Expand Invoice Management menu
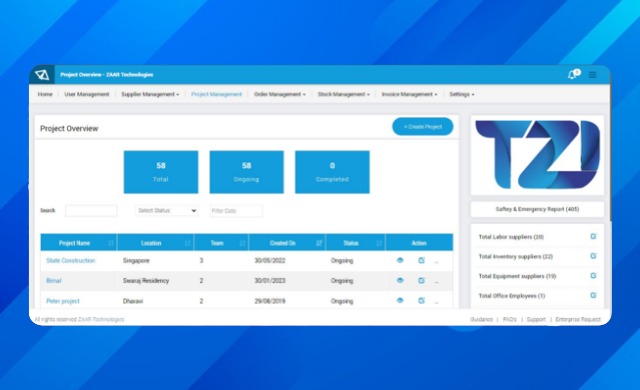The image size is (640, 390). click(x=409, y=94)
